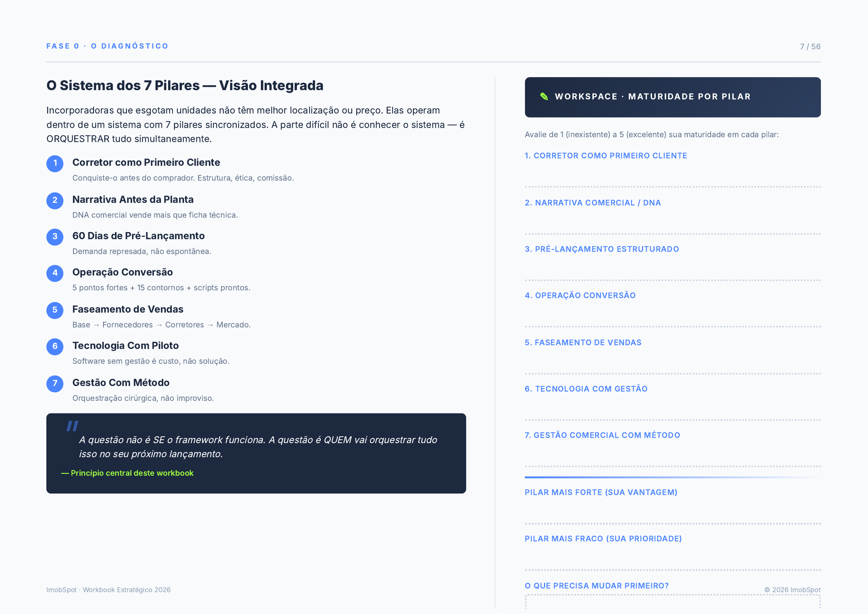Viewport: 868px width, 614px height.
Task: Click the Pilar Mais Fraco answer line
Action: click(672, 559)
